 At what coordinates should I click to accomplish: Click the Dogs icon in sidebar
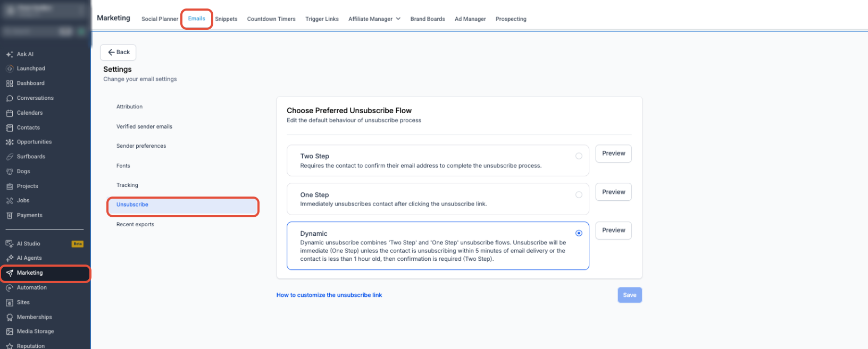pos(10,172)
